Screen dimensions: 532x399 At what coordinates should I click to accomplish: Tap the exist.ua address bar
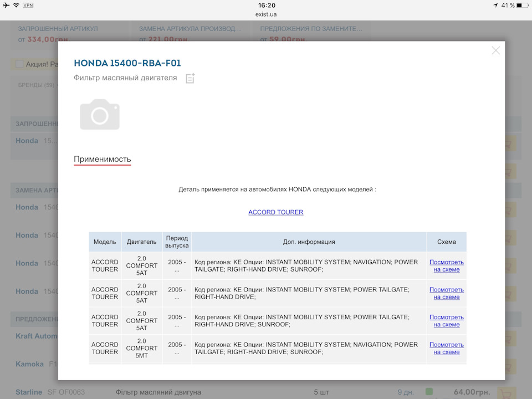pyautogui.click(x=266, y=14)
